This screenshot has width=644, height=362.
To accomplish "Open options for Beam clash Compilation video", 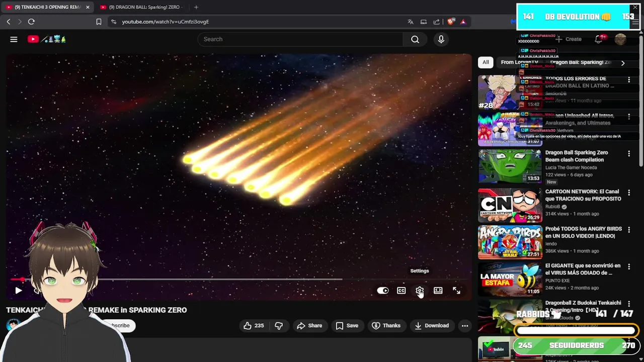I will [x=629, y=154].
